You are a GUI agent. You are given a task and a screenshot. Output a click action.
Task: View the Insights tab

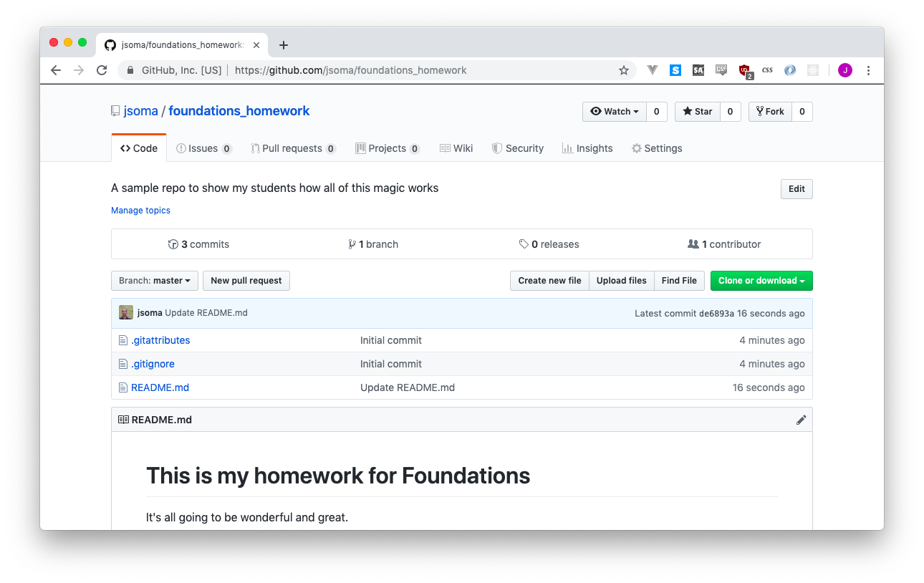587,148
